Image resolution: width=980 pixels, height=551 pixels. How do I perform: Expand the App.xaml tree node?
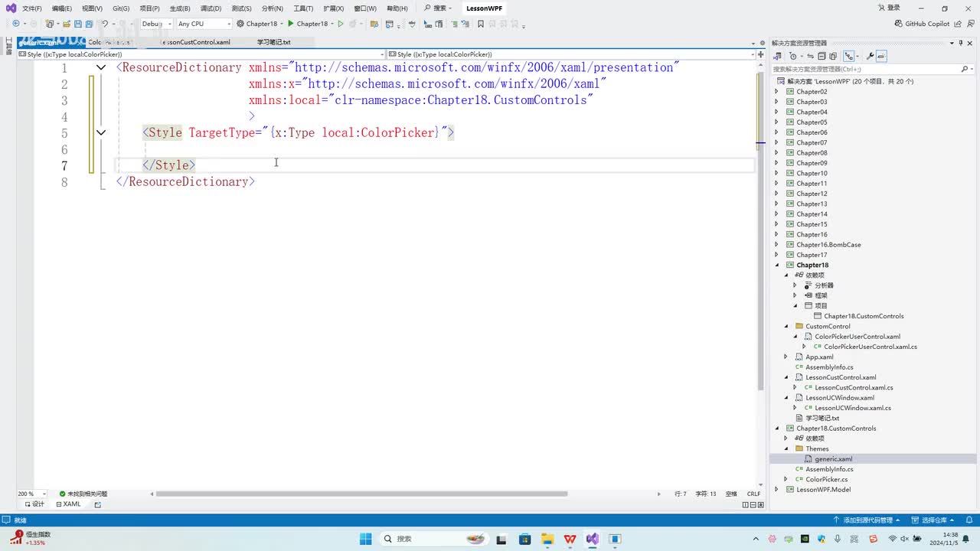[786, 357]
